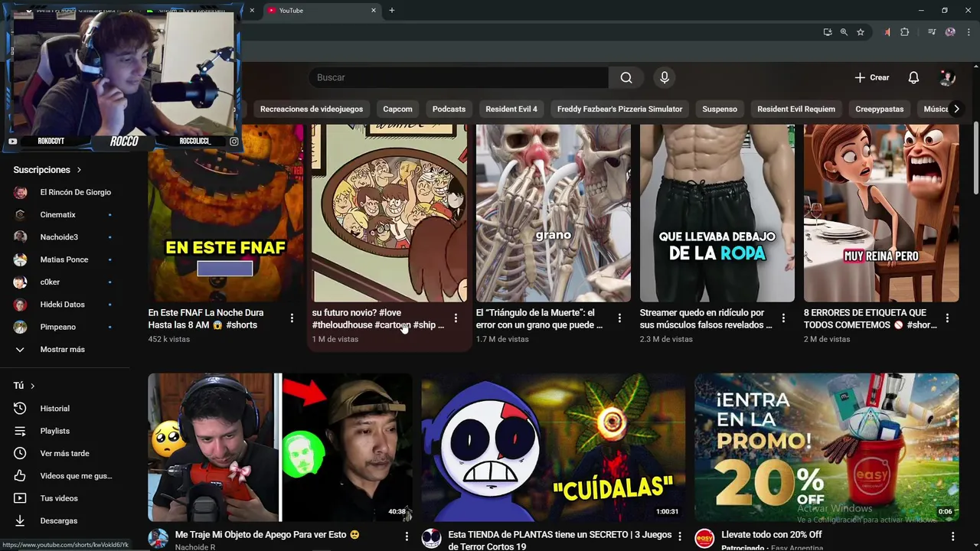Open the Suscripciones section heading
Screen dimensions: 980x551
(x=47, y=170)
